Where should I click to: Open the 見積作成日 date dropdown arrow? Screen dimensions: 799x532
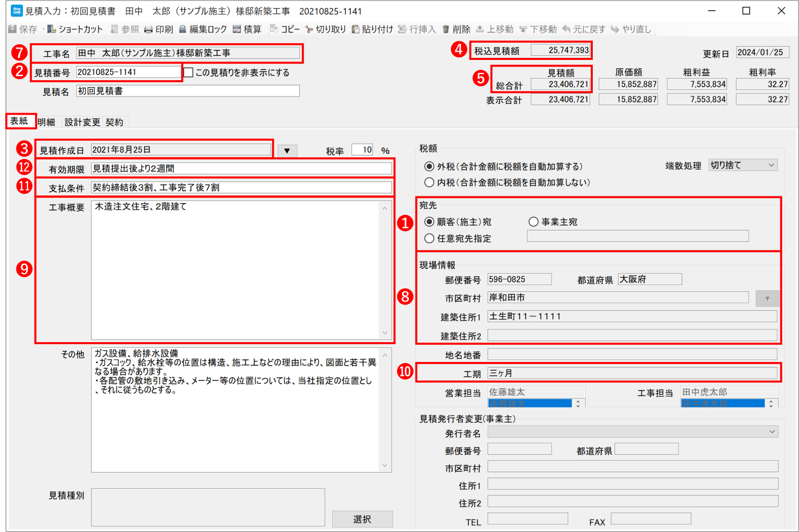(287, 151)
